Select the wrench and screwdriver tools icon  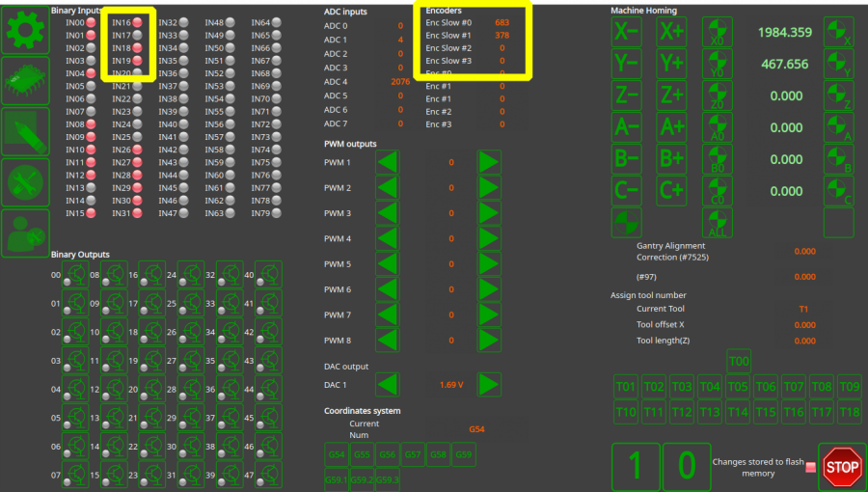pos(25,182)
